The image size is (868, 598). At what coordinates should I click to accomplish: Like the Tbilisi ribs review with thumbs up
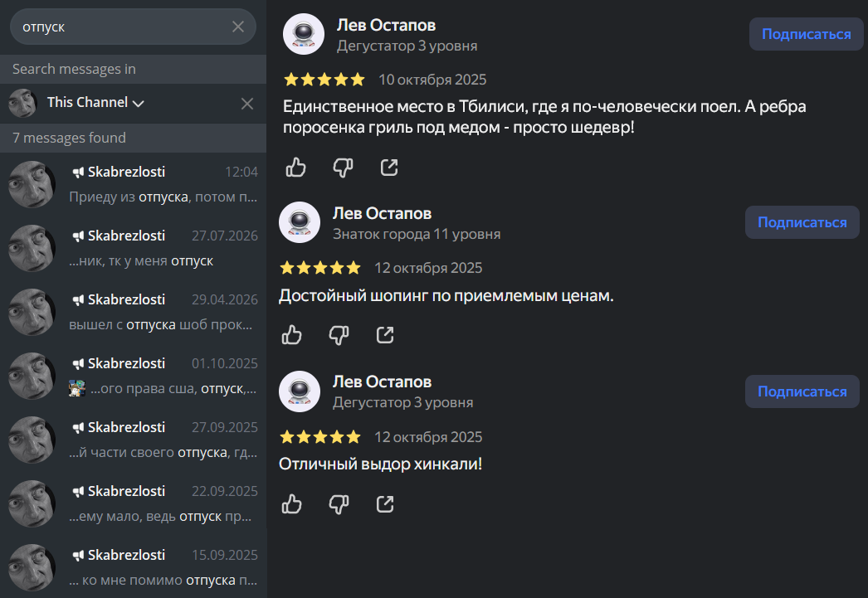295,167
